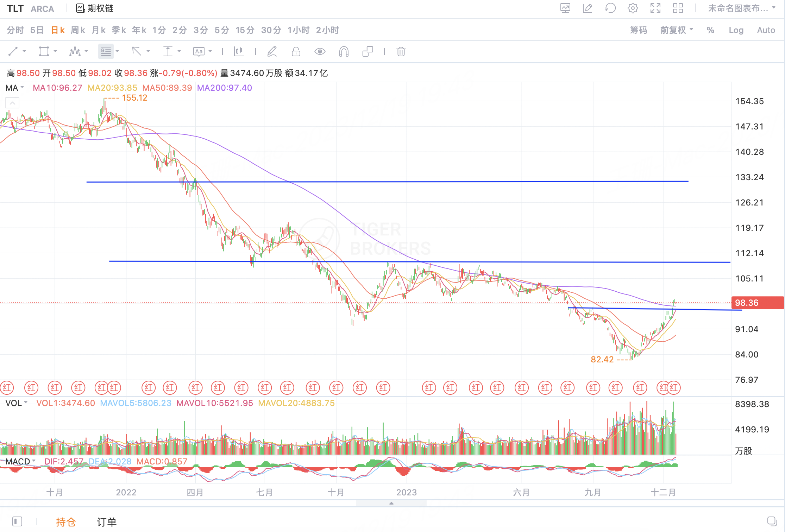Switch to 分时 intraday view
The image size is (785, 532).
coord(15,30)
